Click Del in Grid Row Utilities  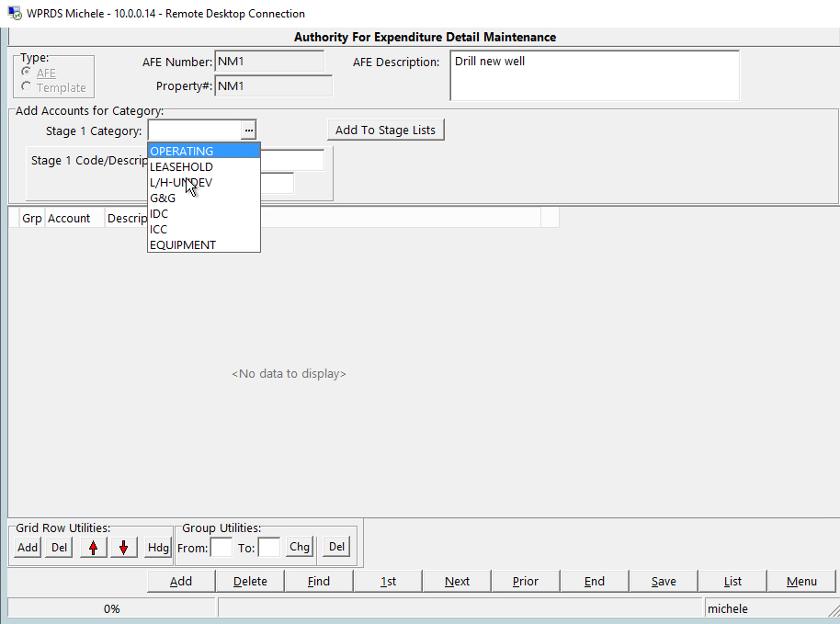[x=59, y=547]
